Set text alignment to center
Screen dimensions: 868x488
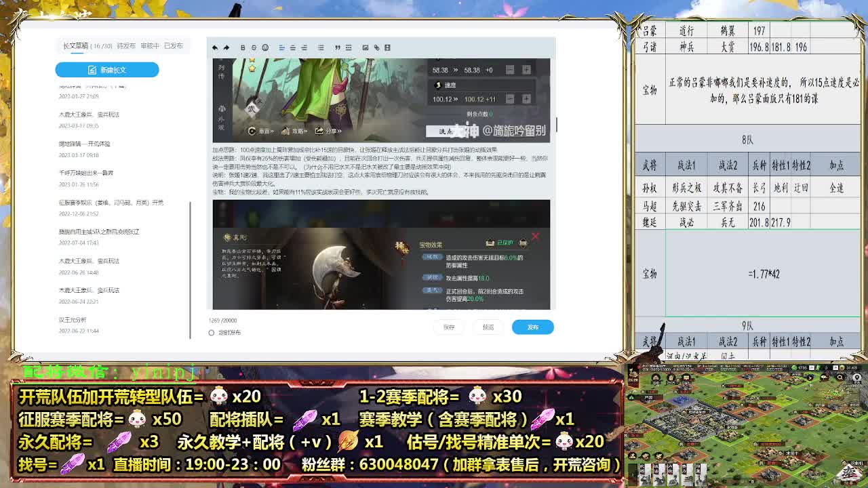(292, 47)
